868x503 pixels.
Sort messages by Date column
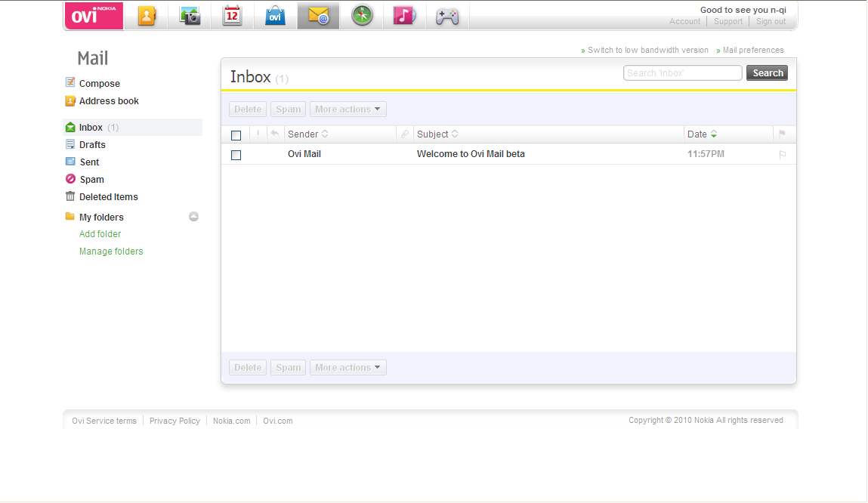tap(702, 134)
